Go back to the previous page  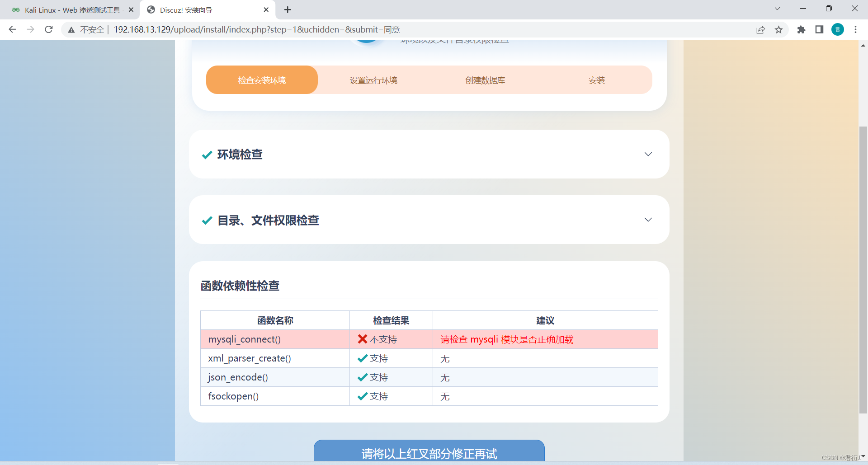point(12,29)
